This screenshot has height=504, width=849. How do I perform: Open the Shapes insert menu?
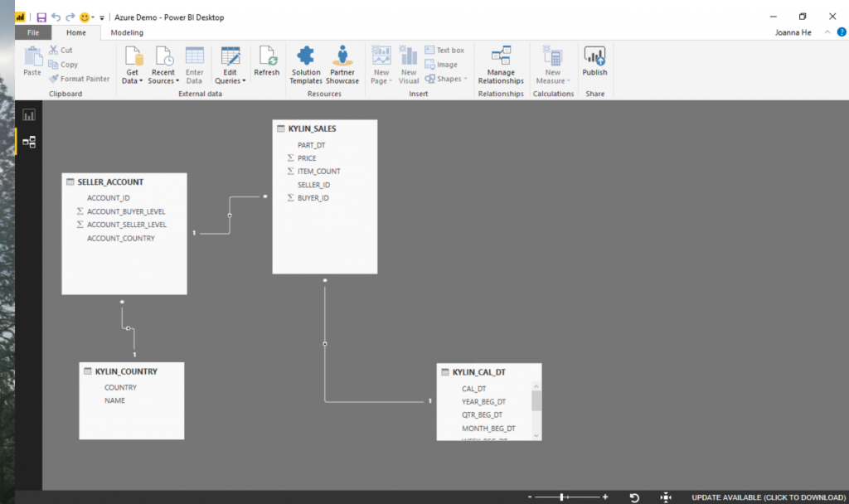coord(445,79)
